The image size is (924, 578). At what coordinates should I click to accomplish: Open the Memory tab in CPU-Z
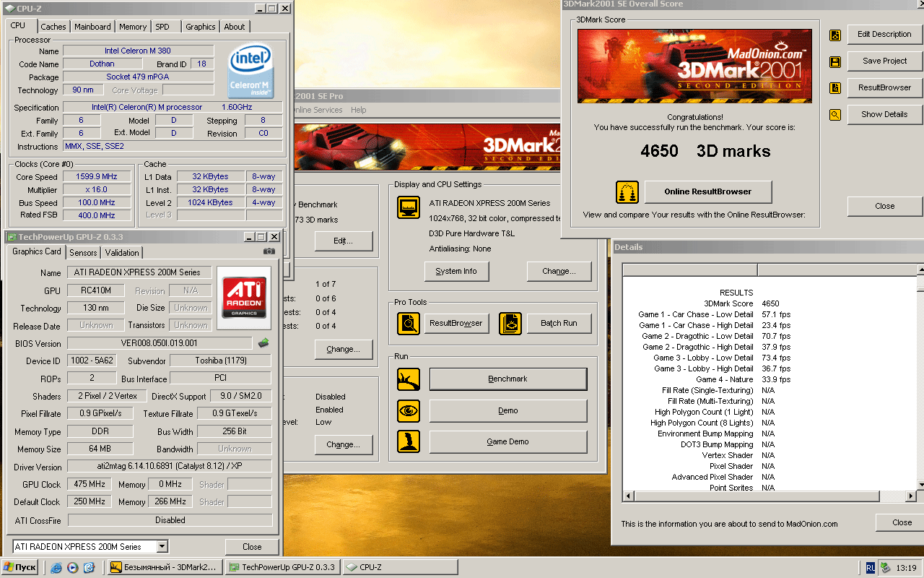tap(133, 27)
